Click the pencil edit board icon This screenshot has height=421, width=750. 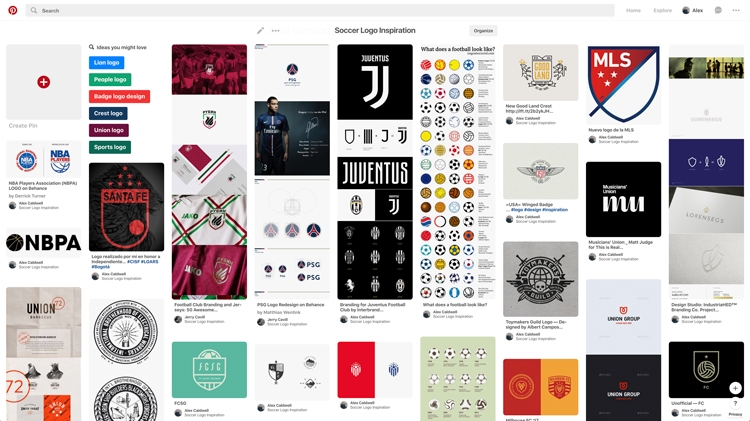click(x=260, y=31)
